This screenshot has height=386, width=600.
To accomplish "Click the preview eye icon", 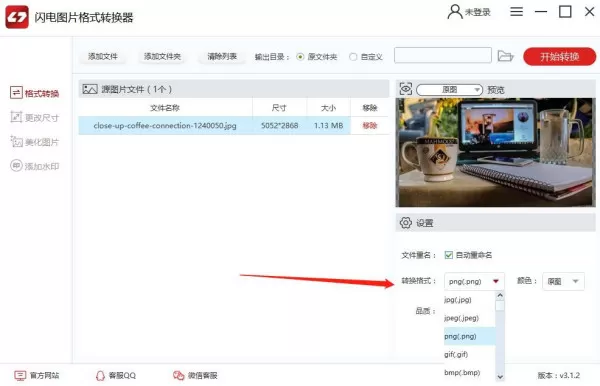I will point(406,89).
